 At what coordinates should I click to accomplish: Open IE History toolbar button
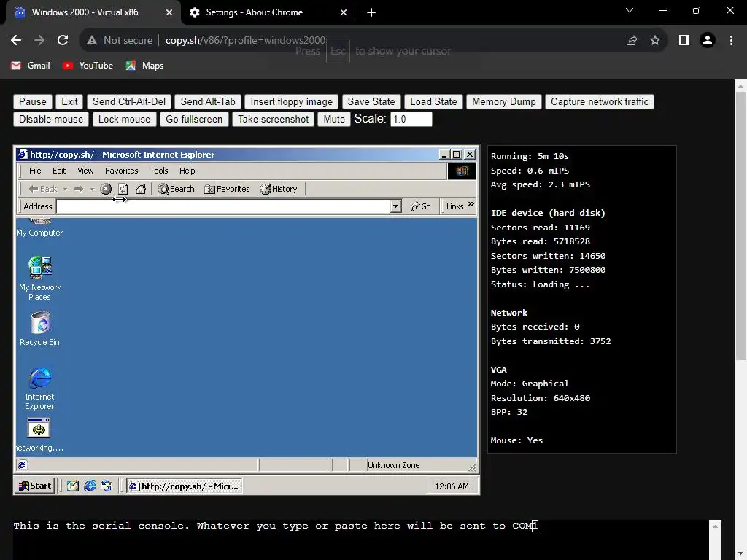pyautogui.click(x=279, y=189)
